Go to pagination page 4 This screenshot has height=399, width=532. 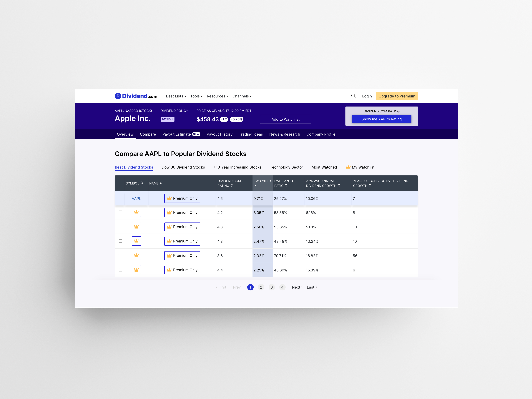pyautogui.click(x=282, y=287)
